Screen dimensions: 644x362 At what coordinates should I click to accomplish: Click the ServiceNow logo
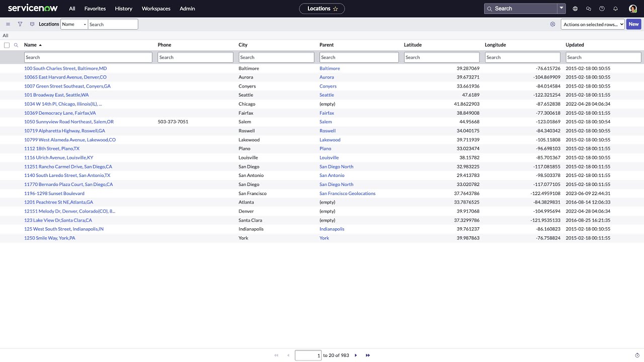click(33, 9)
